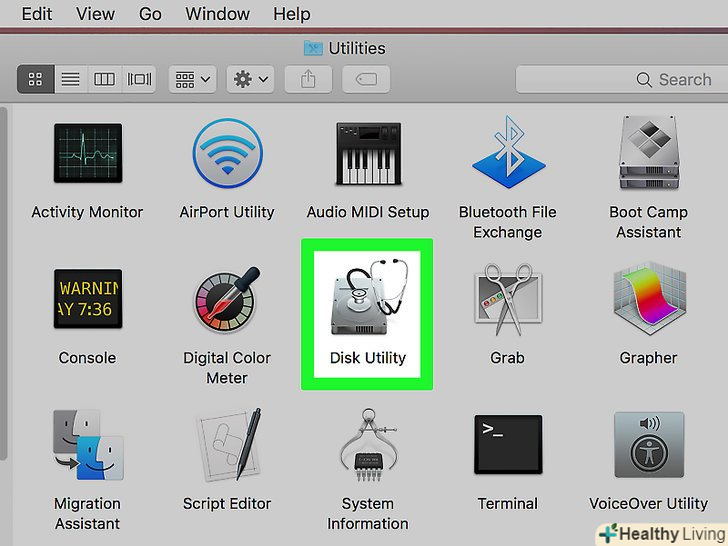Select the Disk Utility stethoscope icon

[x=368, y=297]
